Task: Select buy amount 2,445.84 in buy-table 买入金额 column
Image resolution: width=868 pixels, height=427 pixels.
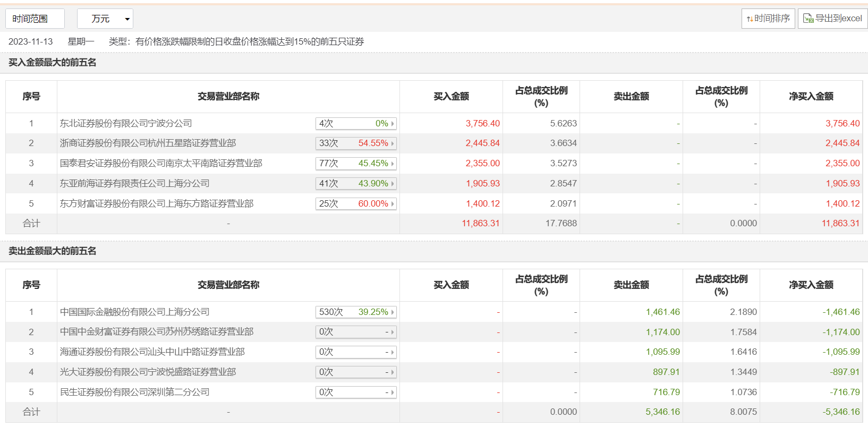Action: [x=482, y=143]
